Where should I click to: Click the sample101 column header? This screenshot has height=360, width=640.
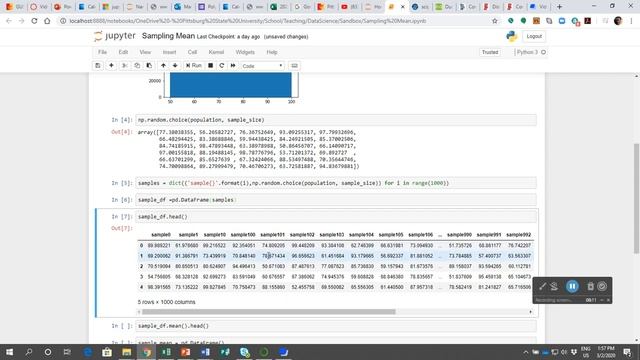[272, 235]
